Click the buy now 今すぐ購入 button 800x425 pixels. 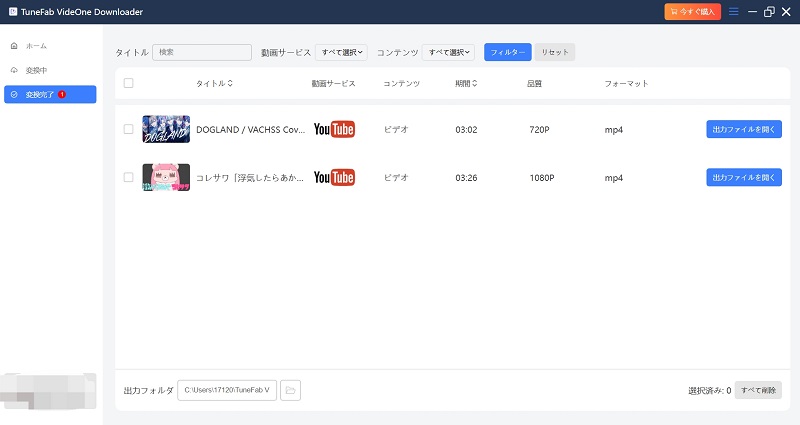click(692, 12)
